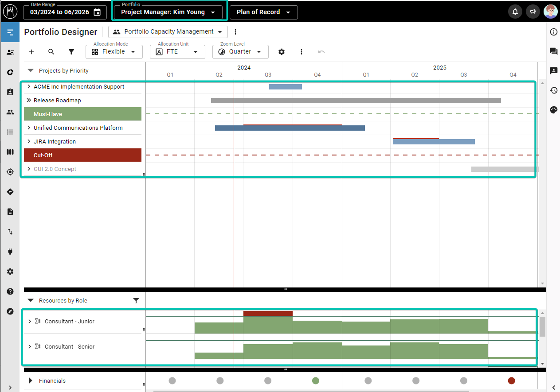Open the user avatar profile menu

coord(551,12)
